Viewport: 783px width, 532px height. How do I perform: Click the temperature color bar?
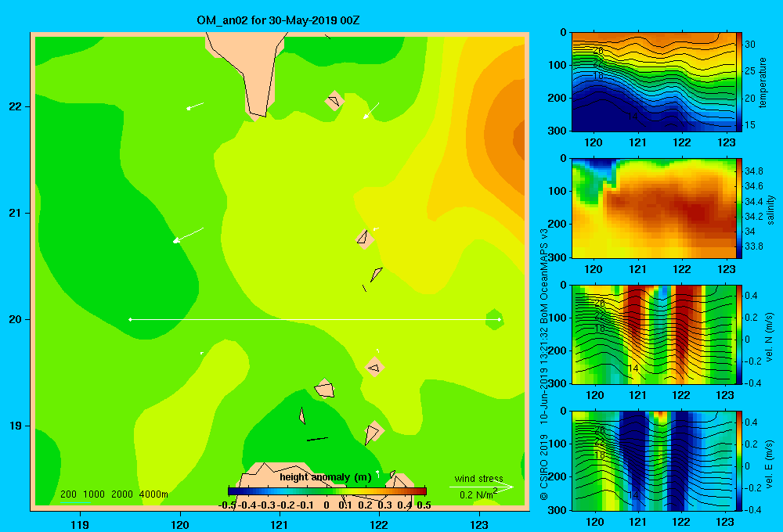pyautogui.click(x=739, y=82)
